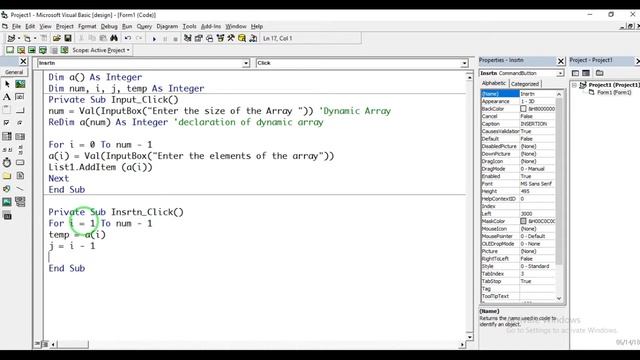Open the Query menu

[x=144, y=27]
